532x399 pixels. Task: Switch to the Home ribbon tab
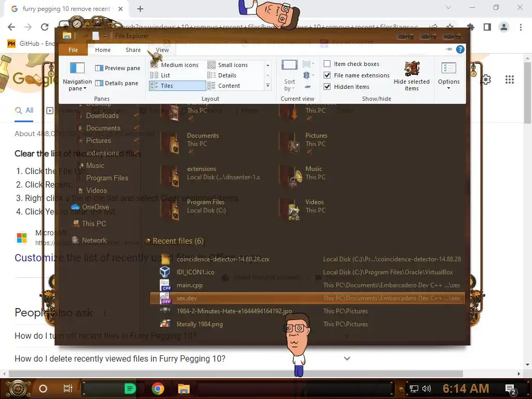coord(103,50)
